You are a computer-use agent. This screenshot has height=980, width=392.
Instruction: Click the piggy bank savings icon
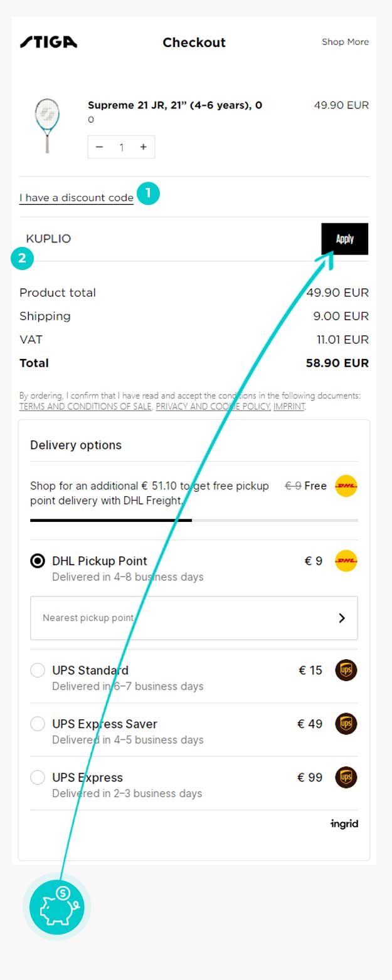point(57,907)
